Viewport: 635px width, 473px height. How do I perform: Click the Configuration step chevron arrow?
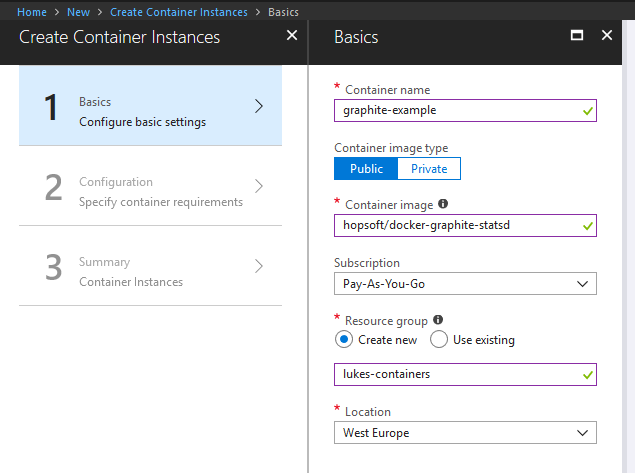[259, 186]
